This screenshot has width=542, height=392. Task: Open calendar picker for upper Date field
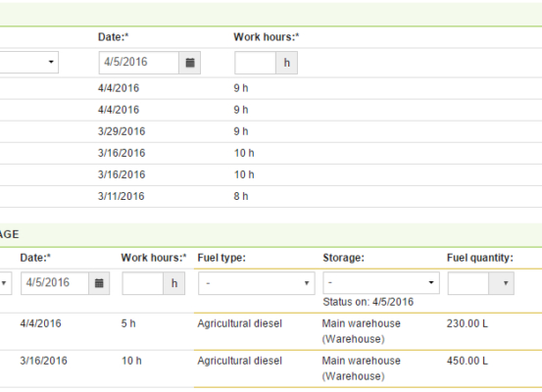click(190, 63)
